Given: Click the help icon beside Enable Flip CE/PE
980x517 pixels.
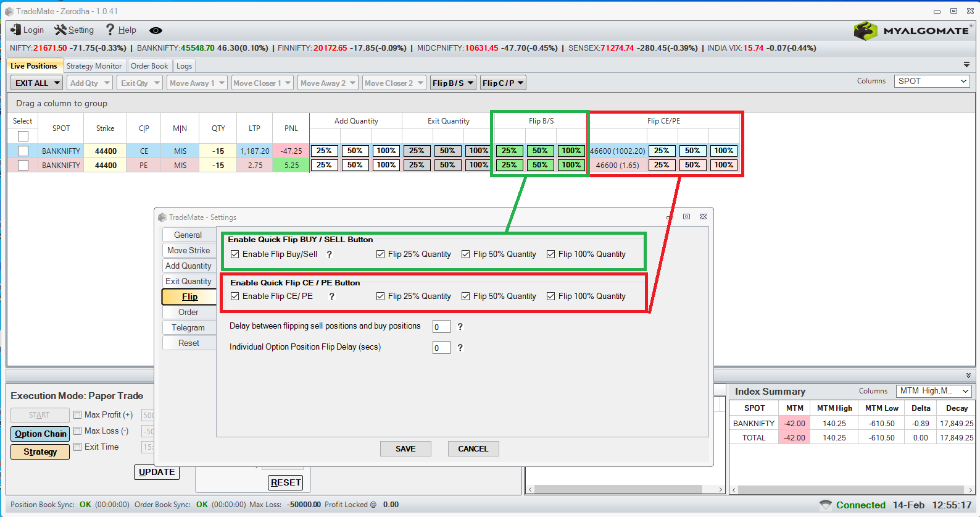Looking at the screenshot, I should coord(332,296).
